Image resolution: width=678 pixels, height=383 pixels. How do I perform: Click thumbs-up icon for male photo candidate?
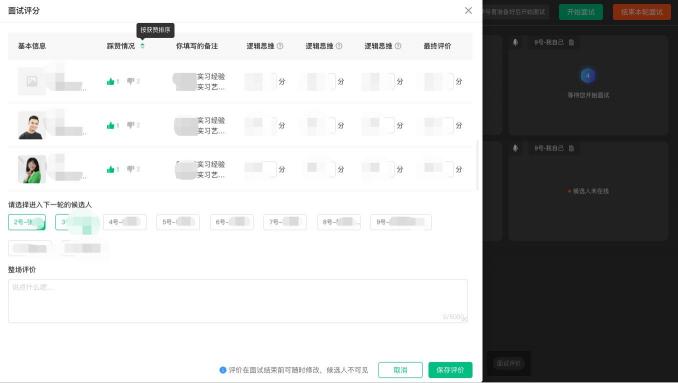[111, 125]
